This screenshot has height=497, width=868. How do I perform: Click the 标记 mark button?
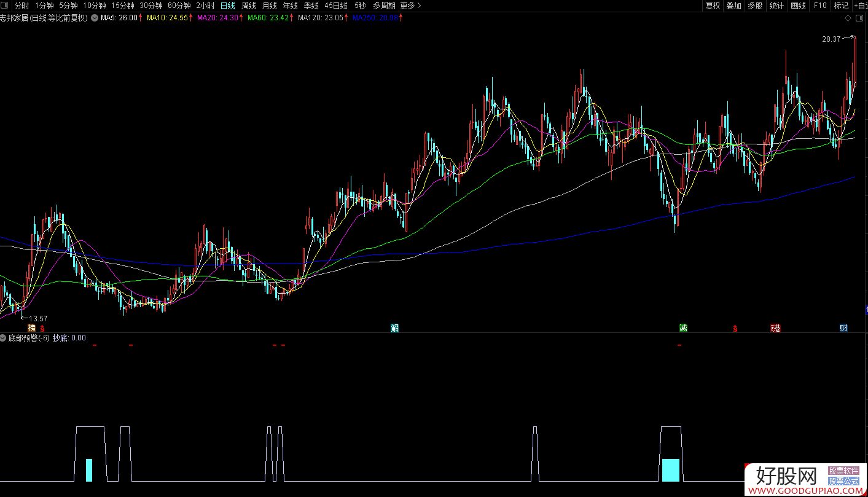coord(840,6)
